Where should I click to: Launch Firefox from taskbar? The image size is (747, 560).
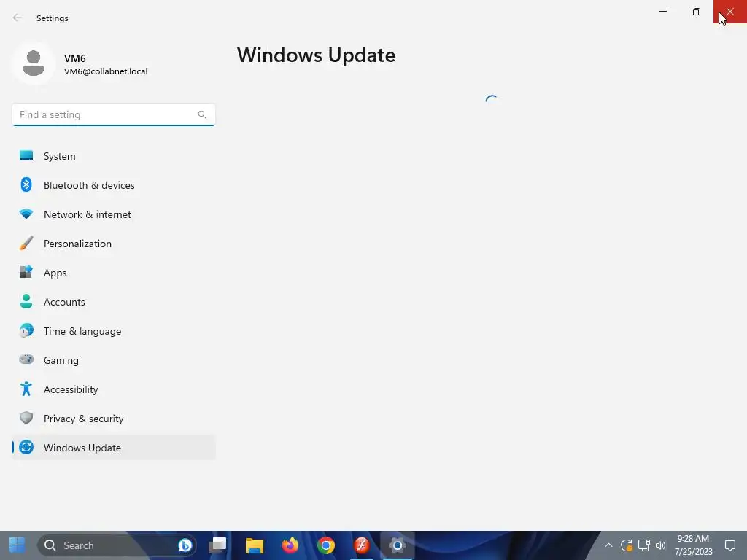click(x=290, y=545)
